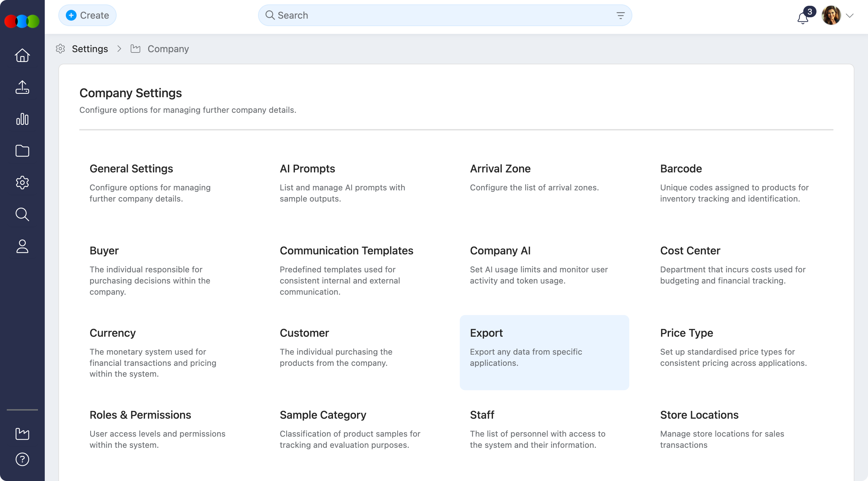Select the Production facility icon near sidebar bottom
The height and width of the screenshot is (481, 868).
click(x=22, y=434)
